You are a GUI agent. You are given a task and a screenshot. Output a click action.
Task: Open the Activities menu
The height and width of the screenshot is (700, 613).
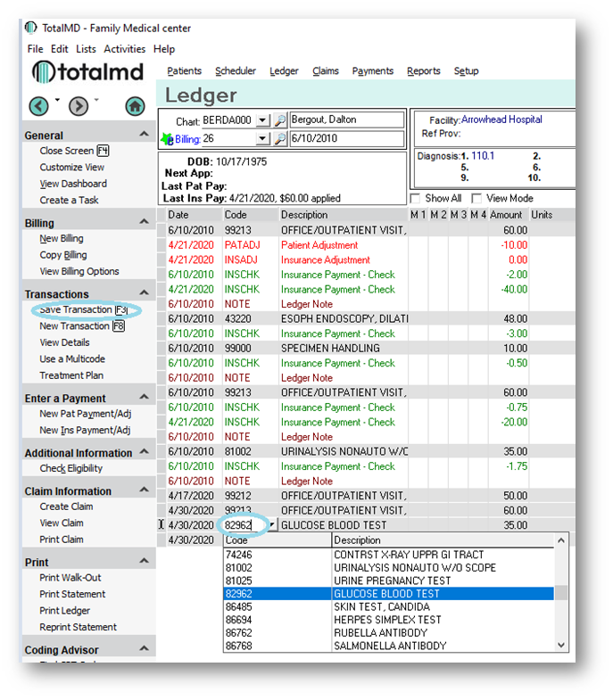[x=124, y=49]
